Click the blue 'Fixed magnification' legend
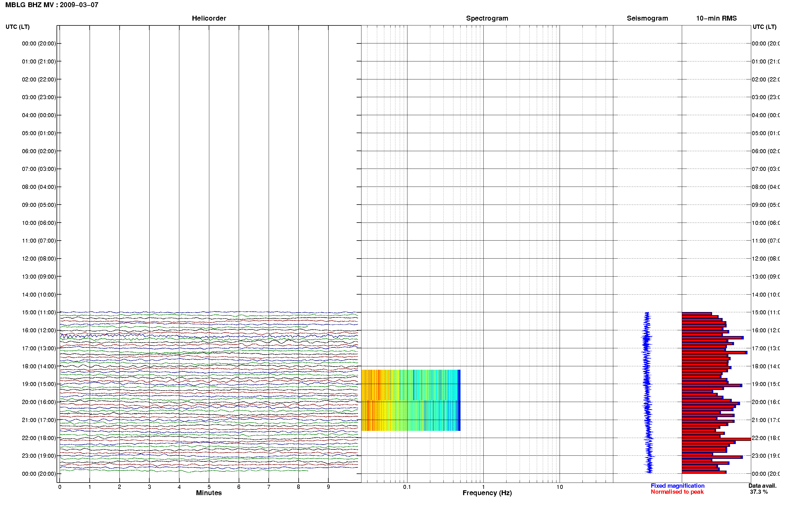This screenshot has width=812, height=508. coord(678,486)
